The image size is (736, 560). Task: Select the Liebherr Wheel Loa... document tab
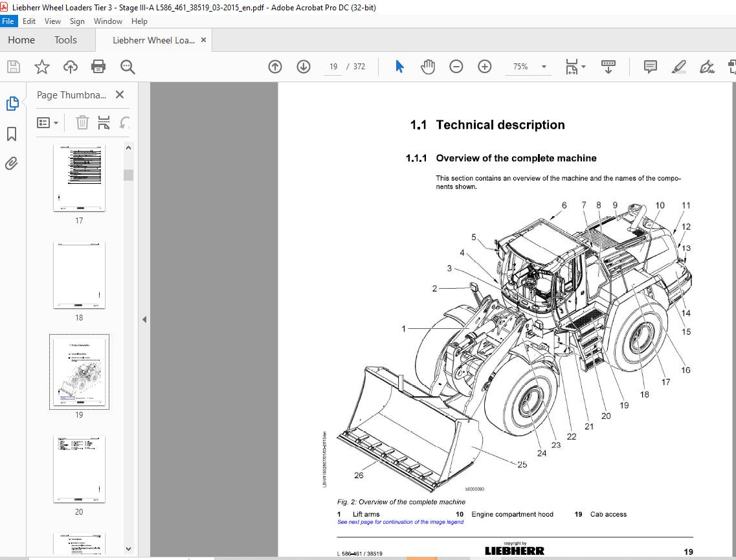(153, 40)
